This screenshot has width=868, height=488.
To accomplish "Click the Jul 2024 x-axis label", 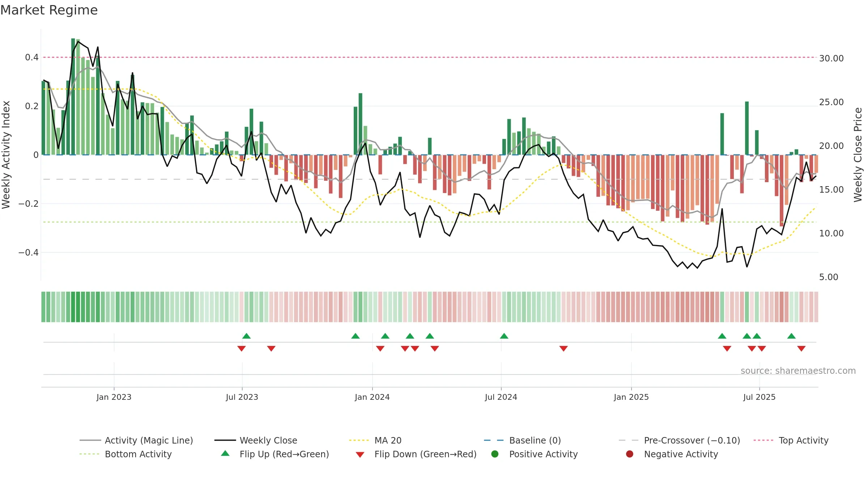I will click(x=501, y=397).
